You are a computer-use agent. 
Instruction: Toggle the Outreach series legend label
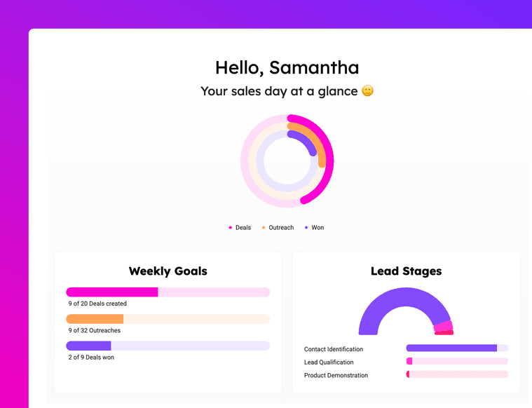click(x=281, y=228)
